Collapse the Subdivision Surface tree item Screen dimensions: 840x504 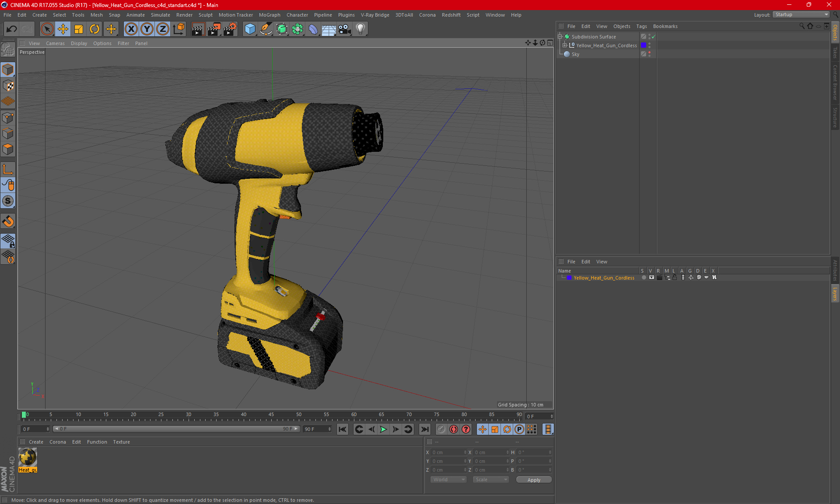[560, 37]
